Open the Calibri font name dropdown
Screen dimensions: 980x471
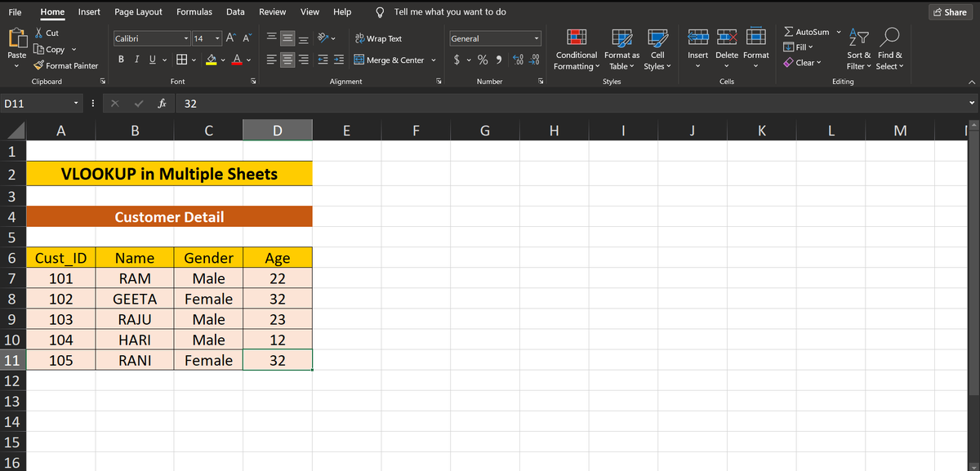click(x=187, y=38)
